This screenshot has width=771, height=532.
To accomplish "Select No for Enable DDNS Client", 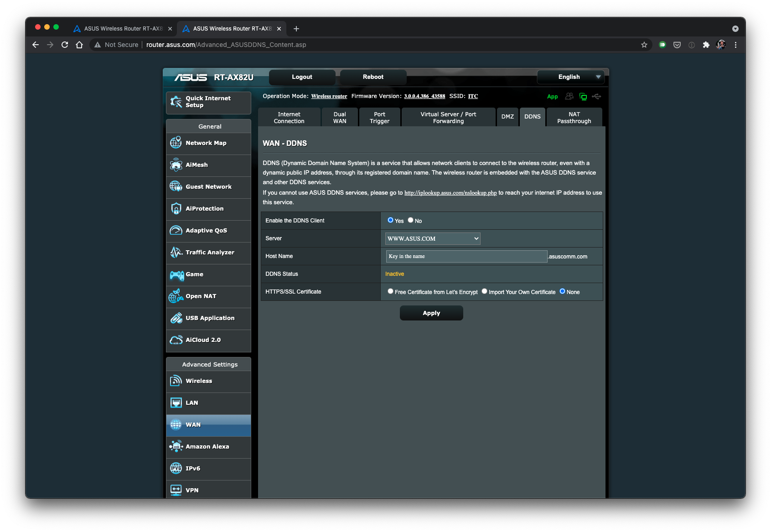I will pyautogui.click(x=410, y=220).
